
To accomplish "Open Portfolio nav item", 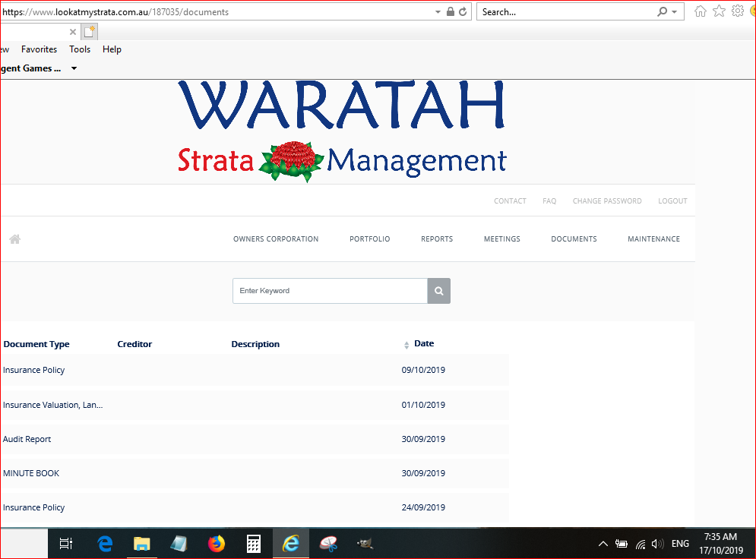I will (370, 239).
